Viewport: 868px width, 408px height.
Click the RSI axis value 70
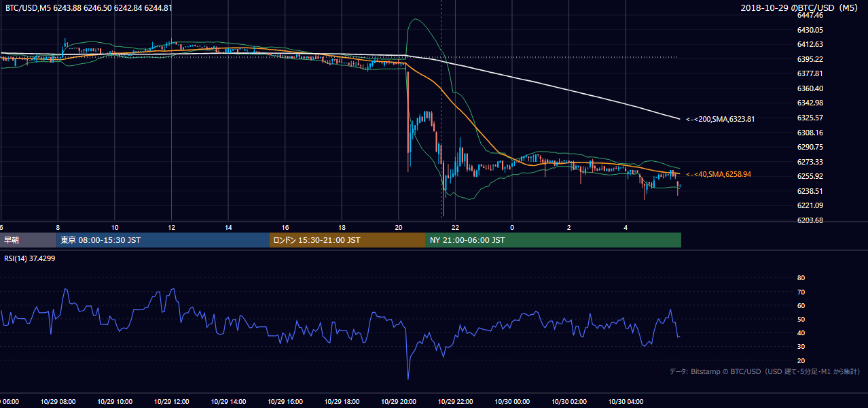[801, 292]
